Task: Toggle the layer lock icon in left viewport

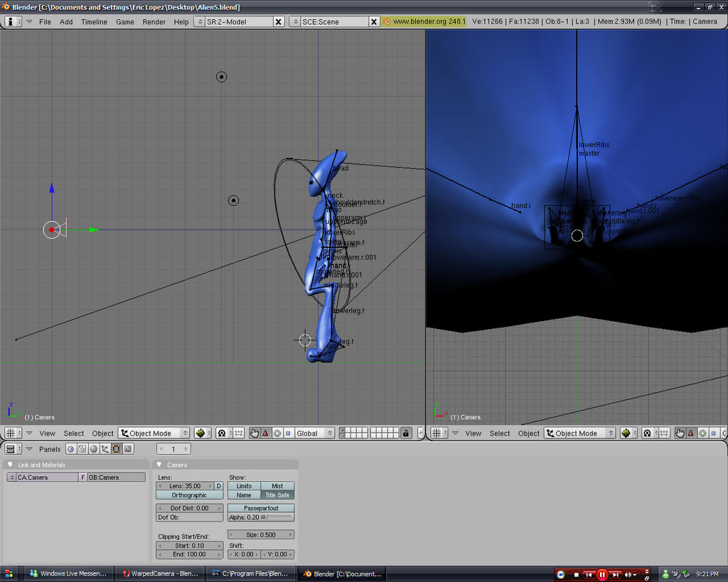Action: click(x=406, y=433)
